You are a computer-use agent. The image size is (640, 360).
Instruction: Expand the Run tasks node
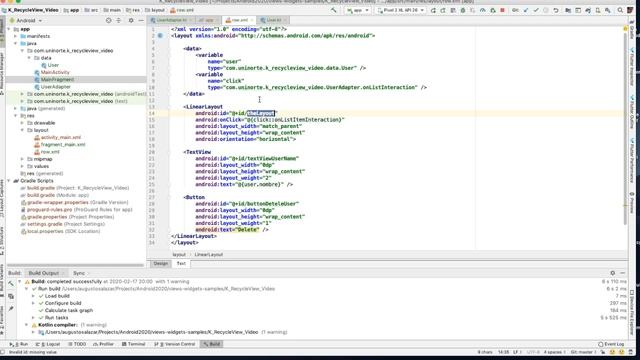click(33, 318)
